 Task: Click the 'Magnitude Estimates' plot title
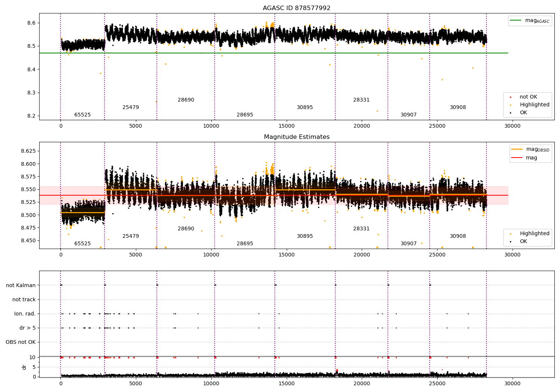[x=296, y=137]
